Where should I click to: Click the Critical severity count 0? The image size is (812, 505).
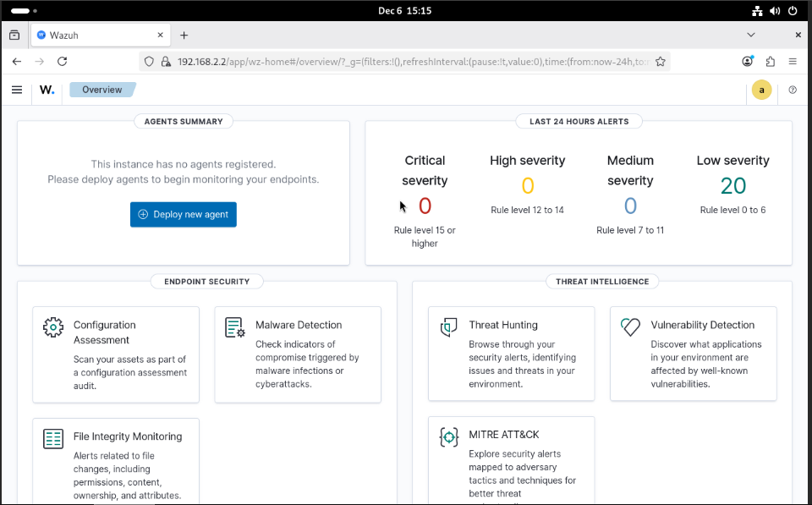(x=425, y=206)
